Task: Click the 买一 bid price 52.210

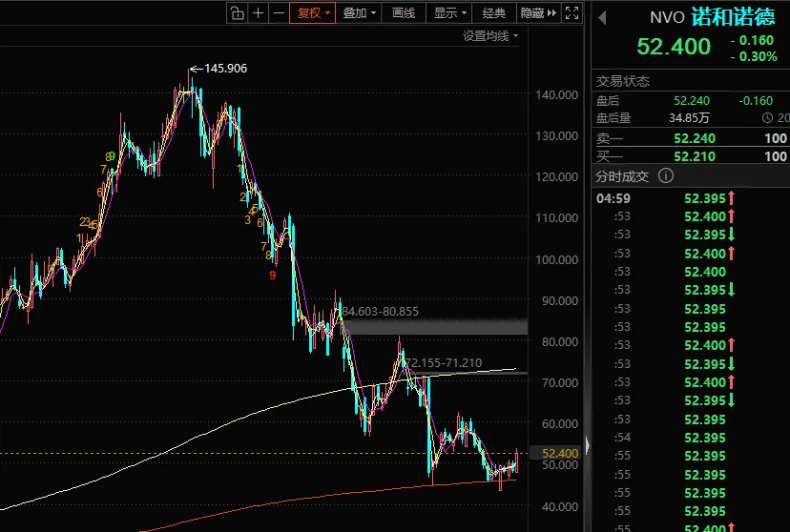Action: pos(695,156)
